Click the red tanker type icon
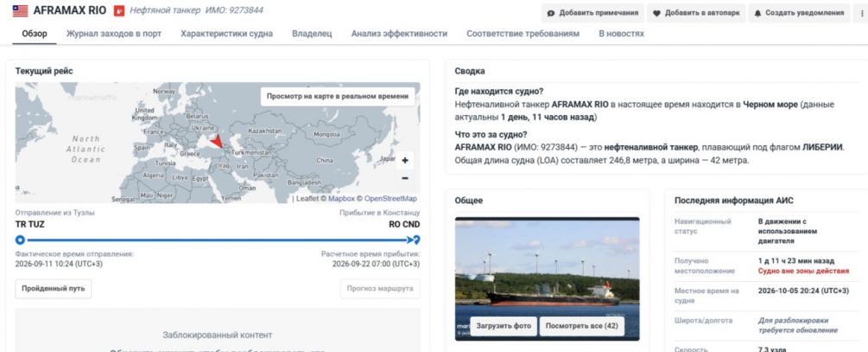 119,10
